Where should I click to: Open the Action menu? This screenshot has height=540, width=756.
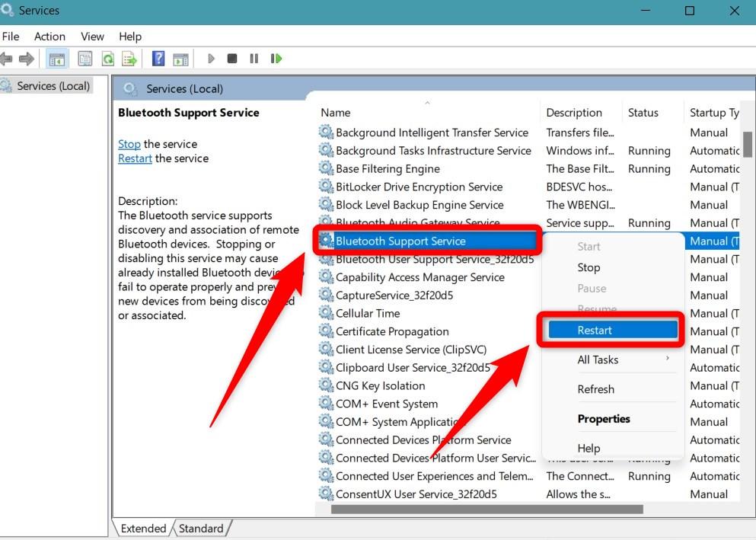pos(49,36)
